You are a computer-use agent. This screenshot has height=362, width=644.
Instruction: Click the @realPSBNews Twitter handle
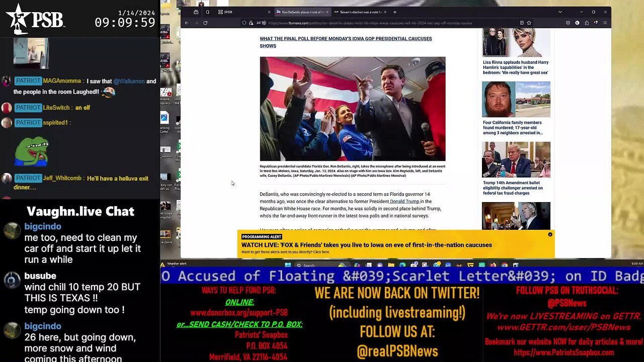tap(397, 351)
